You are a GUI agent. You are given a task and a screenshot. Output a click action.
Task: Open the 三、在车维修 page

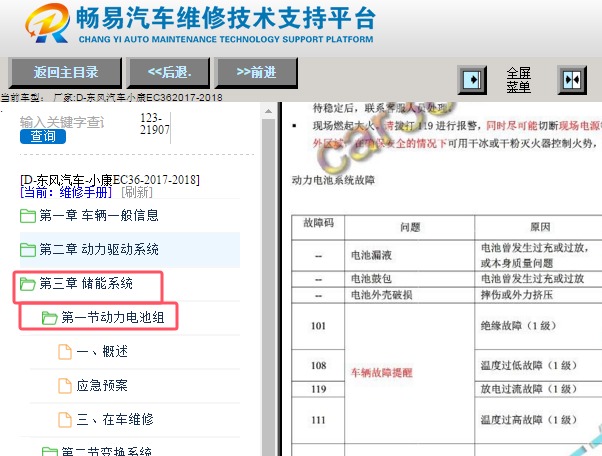115,419
